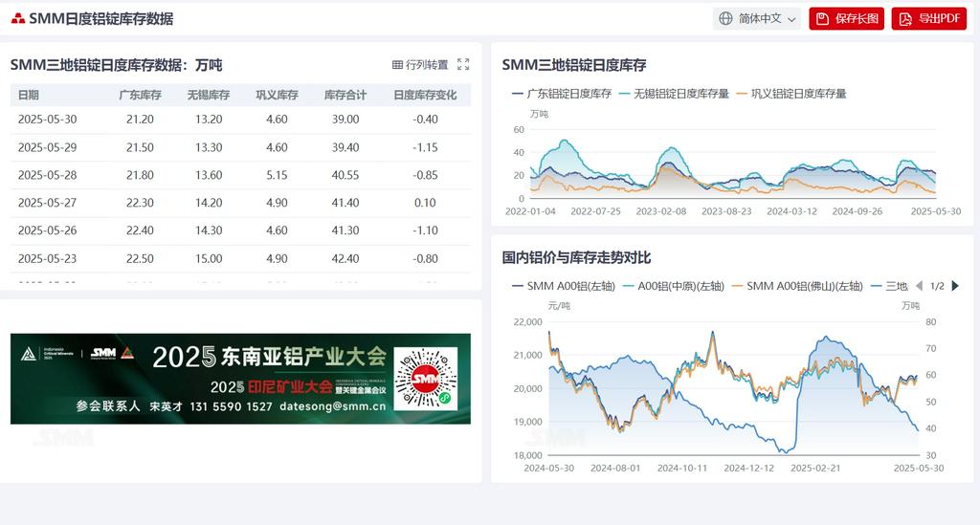This screenshot has height=525, width=980.
Task: Select the 2025-05-23 date cell
Action: 48,258
